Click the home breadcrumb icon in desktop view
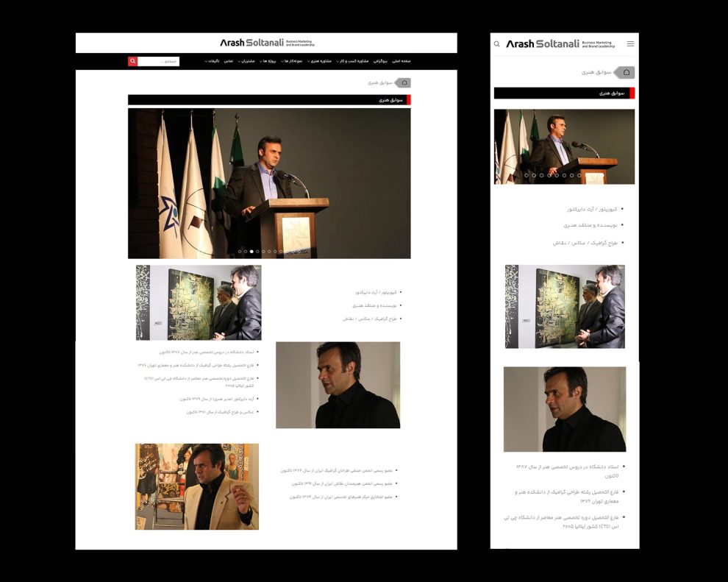Viewport: 728px width, 582px height. tap(404, 83)
